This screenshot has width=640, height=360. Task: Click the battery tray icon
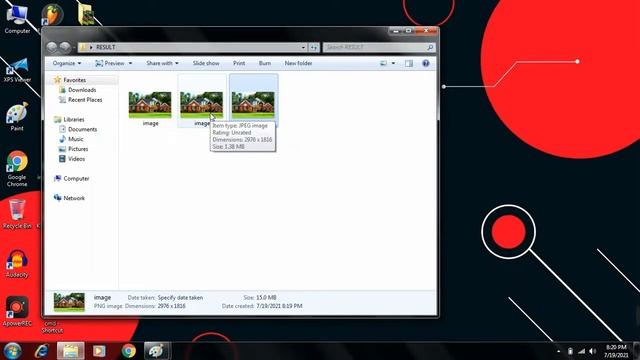tap(570, 351)
